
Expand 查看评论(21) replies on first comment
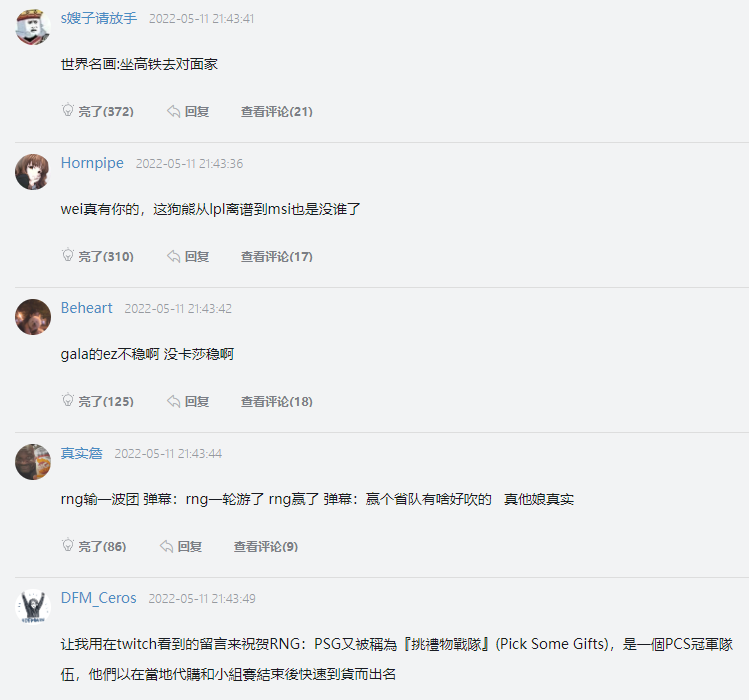click(x=276, y=111)
